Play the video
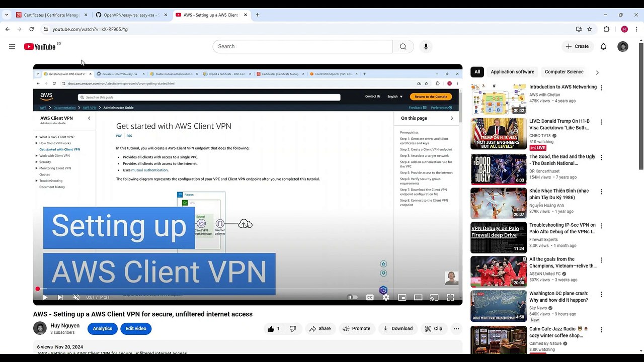Viewport: 644px width, 362px height. click(45, 297)
